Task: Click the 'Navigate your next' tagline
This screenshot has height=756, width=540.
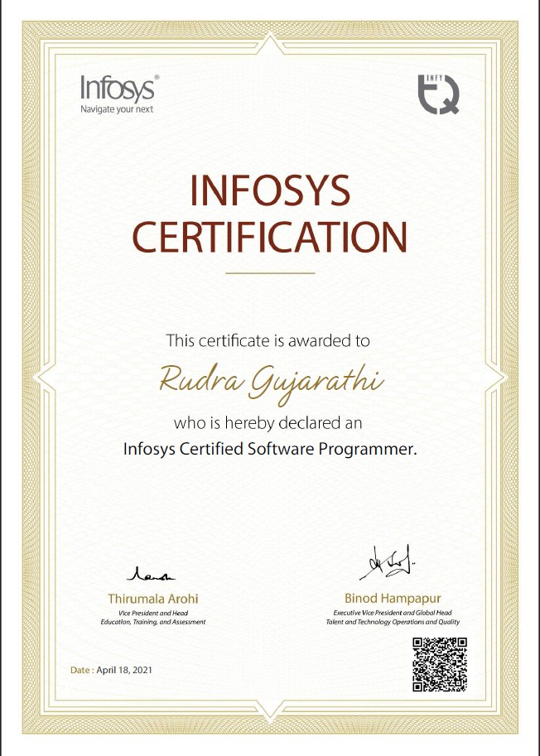Action: click(117, 109)
